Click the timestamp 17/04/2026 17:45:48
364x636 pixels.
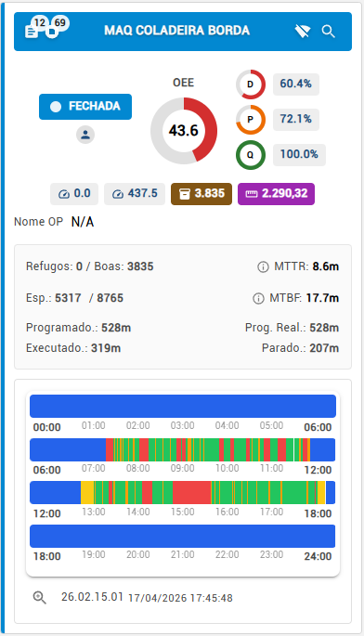click(180, 598)
